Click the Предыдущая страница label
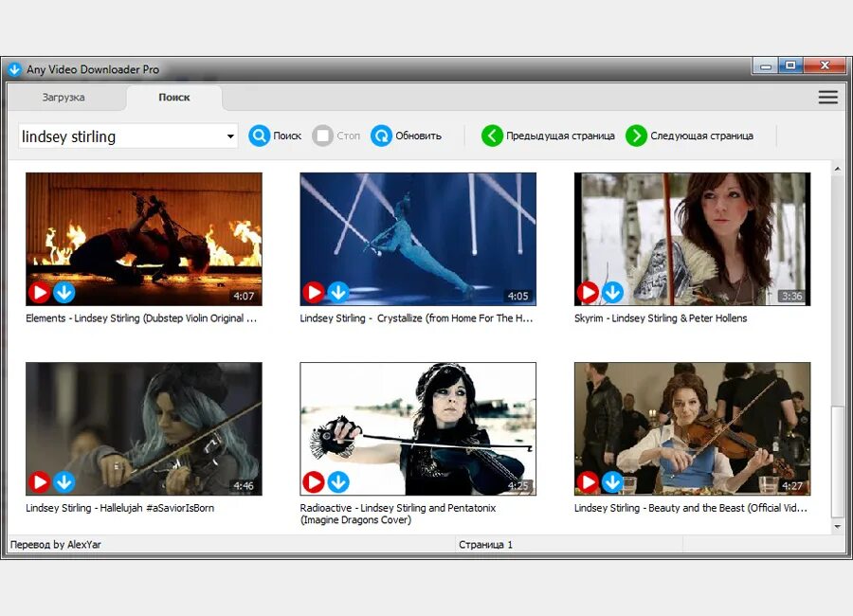 pyautogui.click(x=560, y=136)
